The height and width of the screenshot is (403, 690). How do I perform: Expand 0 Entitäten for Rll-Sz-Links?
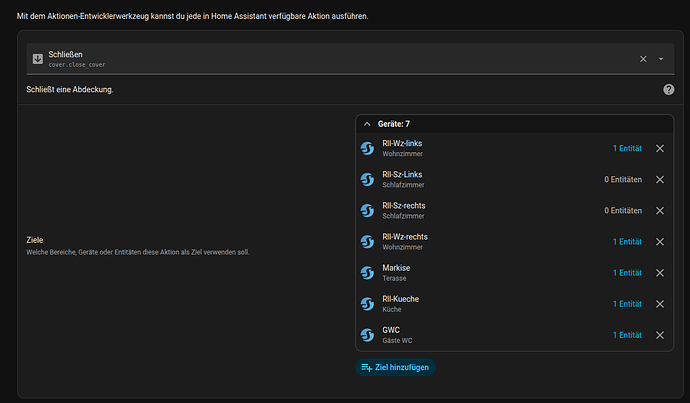coord(623,179)
